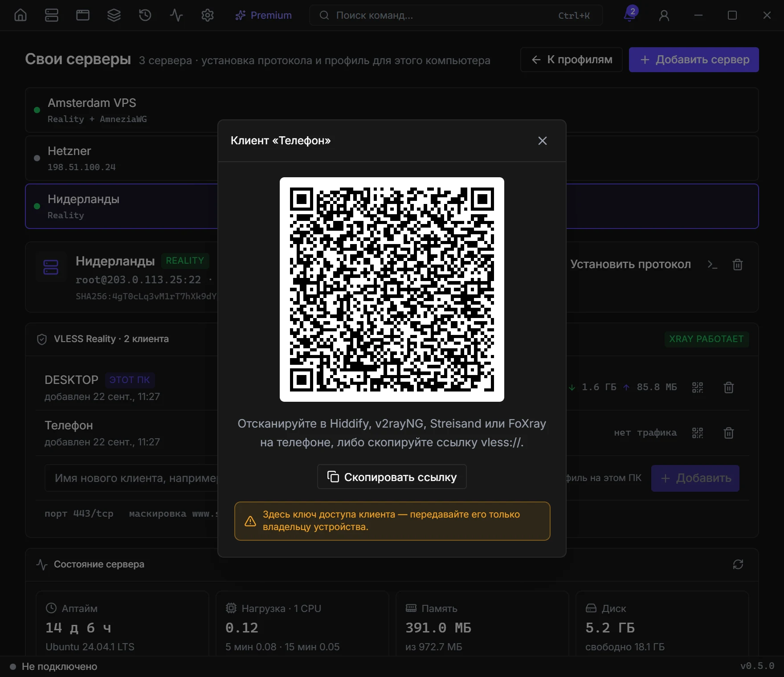Open the home icon in top bar

tap(20, 15)
